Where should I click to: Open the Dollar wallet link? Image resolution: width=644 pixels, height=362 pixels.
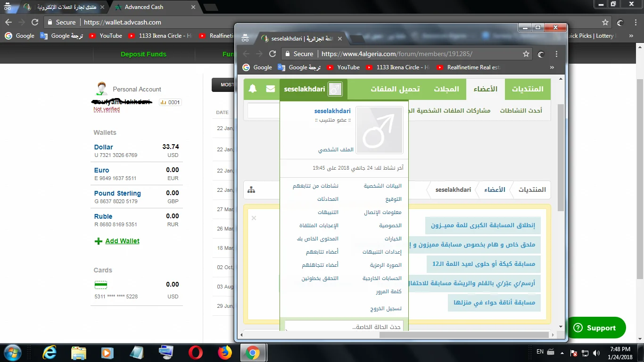pos(104,147)
